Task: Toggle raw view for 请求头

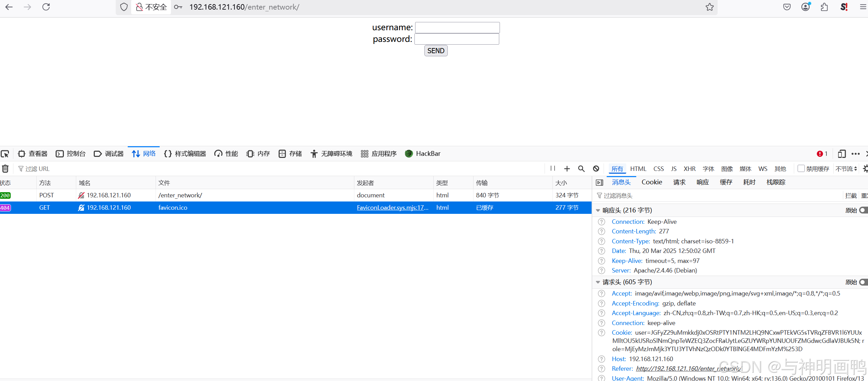Action: 863,282
